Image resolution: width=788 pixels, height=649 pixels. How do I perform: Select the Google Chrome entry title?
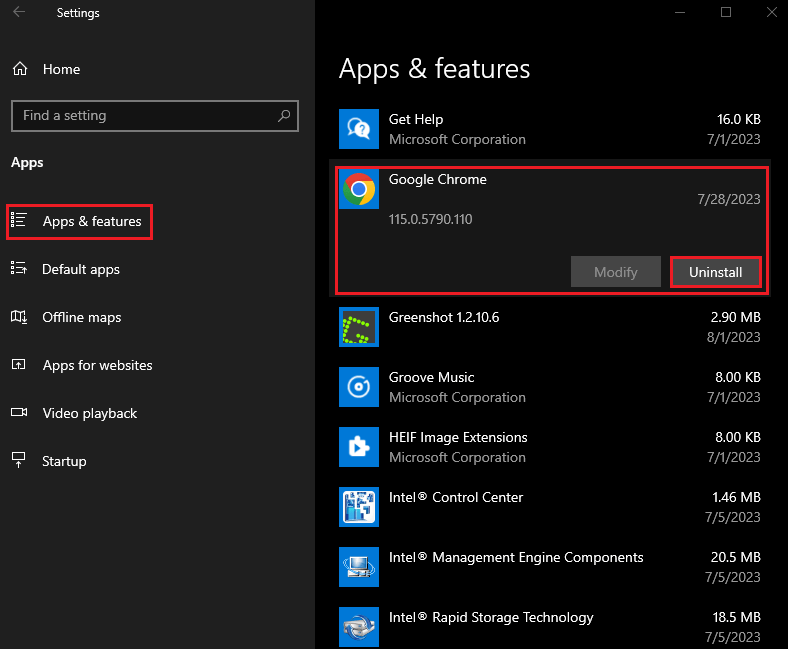tap(438, 179)
